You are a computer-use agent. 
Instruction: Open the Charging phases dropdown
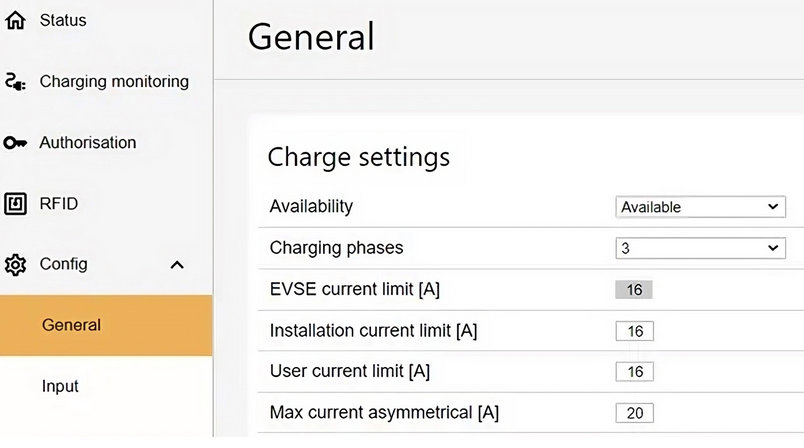[700, 247]
